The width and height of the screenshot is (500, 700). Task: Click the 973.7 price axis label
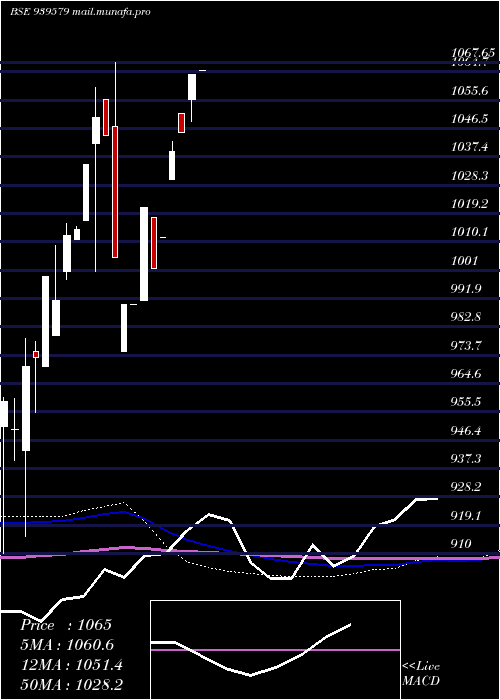[x=466, y=346]
